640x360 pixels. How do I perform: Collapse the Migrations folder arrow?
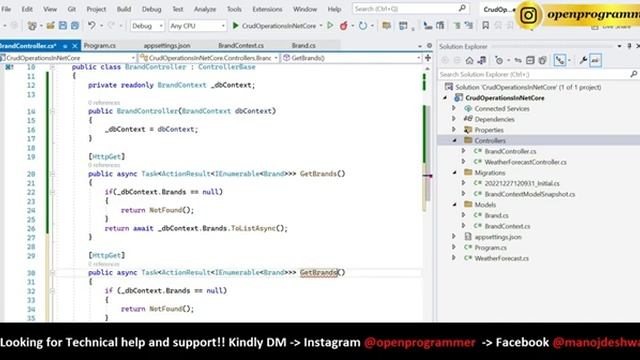[x=454, y=173]
